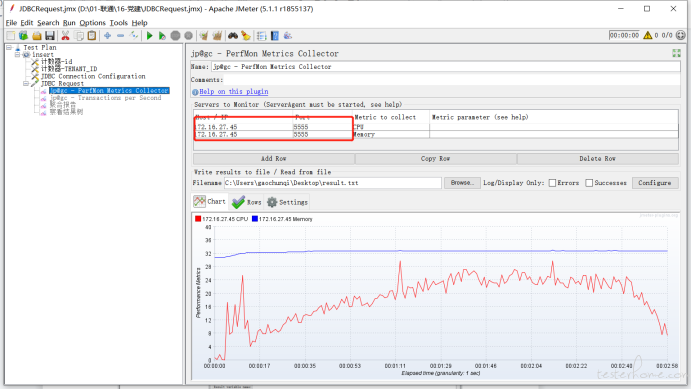Open the Options menu
Viewport: 692px width, 389px height.
(x=92, y=23)
